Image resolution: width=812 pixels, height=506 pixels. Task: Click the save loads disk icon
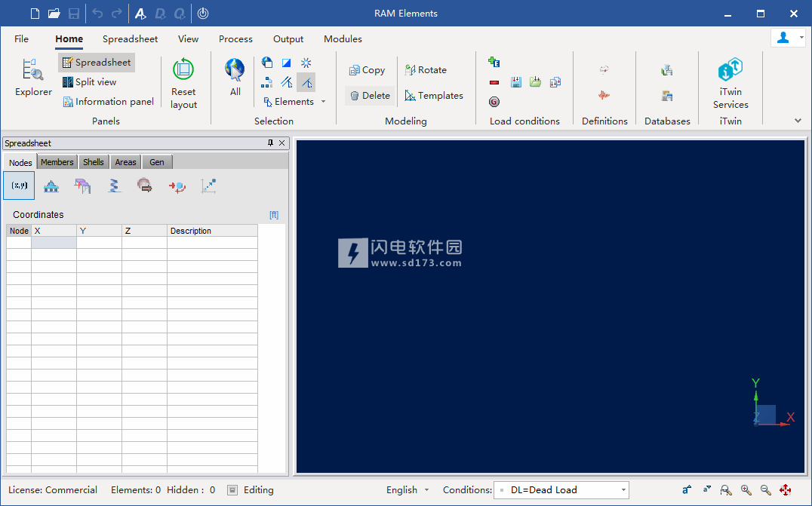pos(515,81)
